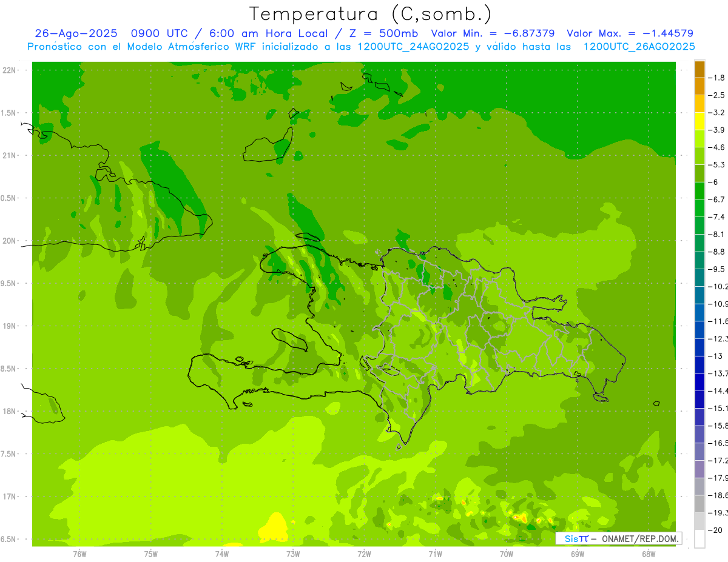Pick the dark blue swatch between -13.7 and -14.4
Image resolution: width=728 pixels, height=562 pixels.
coord(699,382)
